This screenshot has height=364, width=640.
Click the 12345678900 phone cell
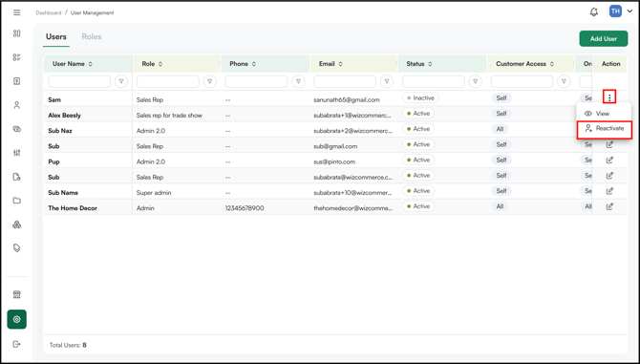pos(245,208)
